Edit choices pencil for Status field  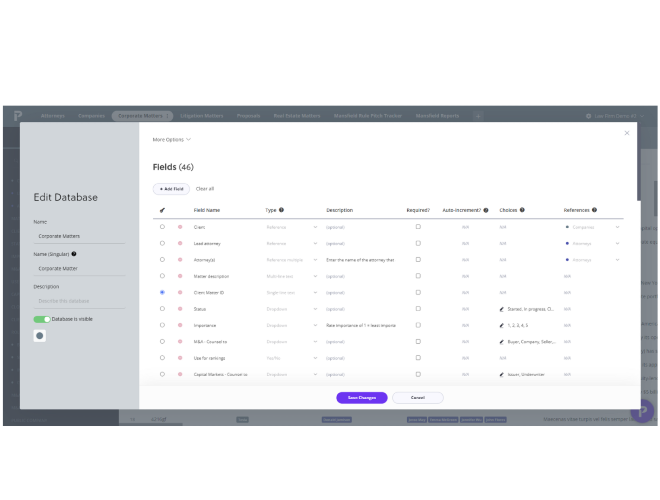[x=502, y=309]
